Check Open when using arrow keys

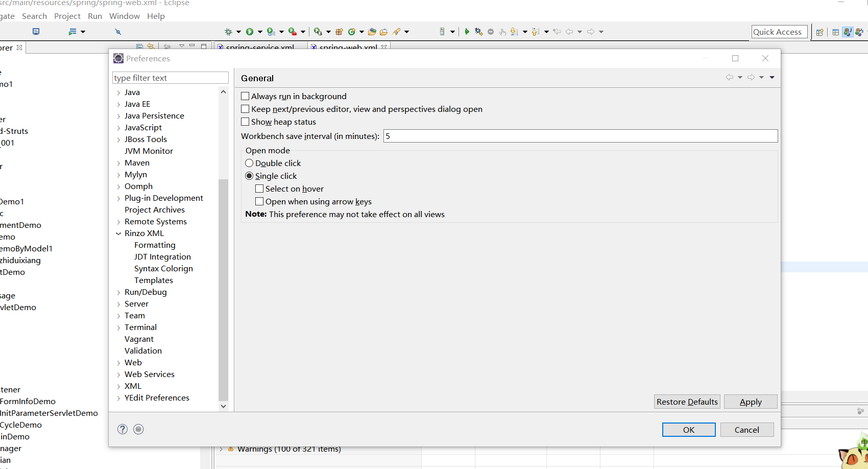[x=259, y=201]
